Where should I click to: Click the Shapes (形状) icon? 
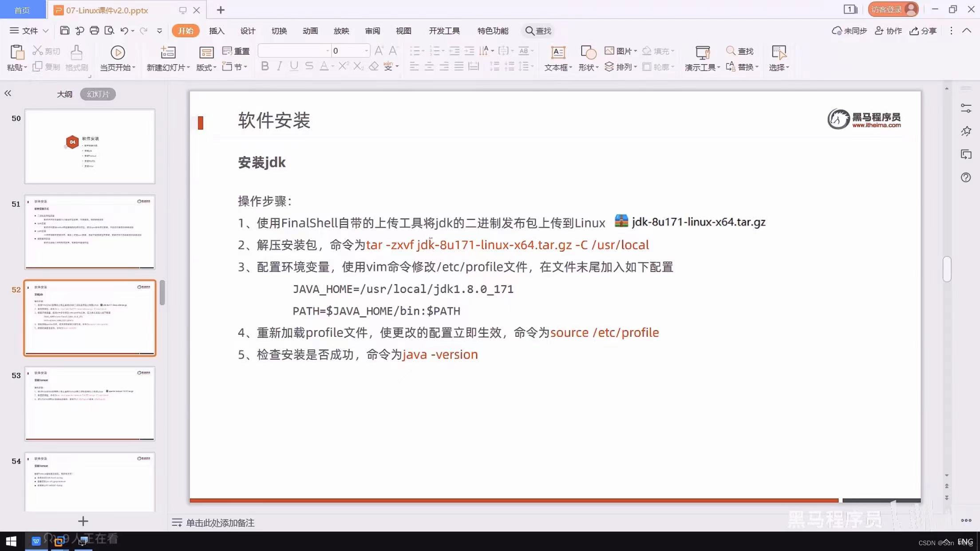point(589,52)
